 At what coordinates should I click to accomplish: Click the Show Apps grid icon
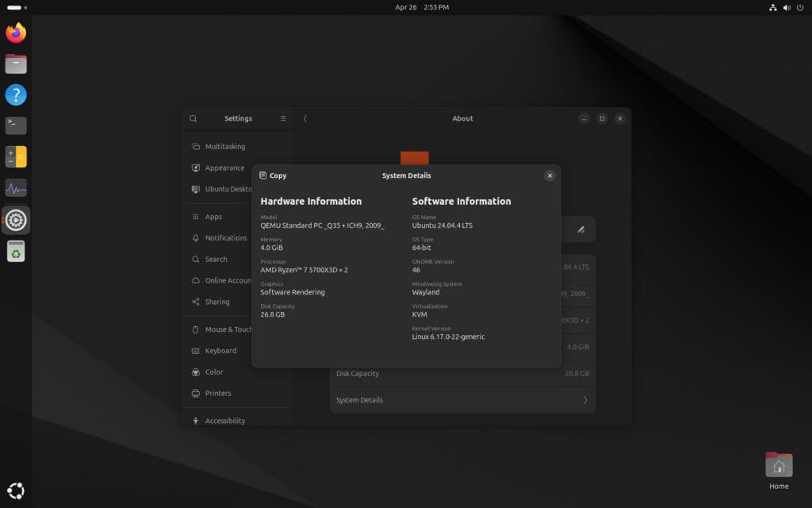coord(16,490)
